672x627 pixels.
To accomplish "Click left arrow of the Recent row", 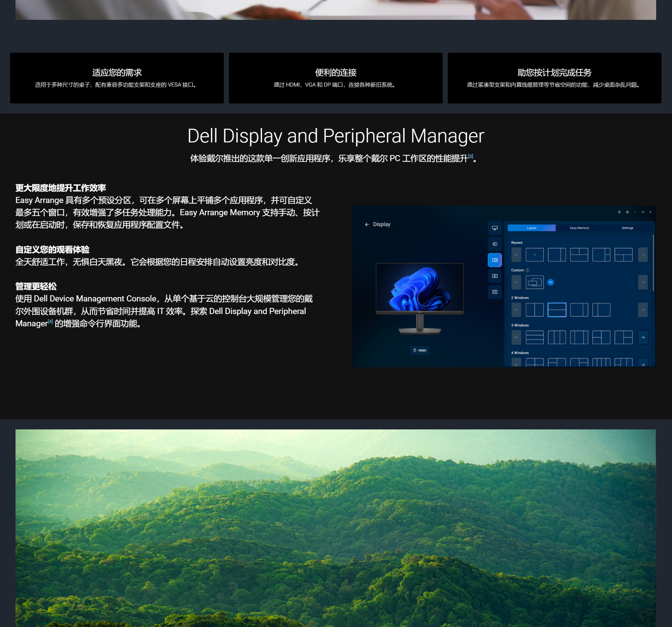I will point(516,255).
